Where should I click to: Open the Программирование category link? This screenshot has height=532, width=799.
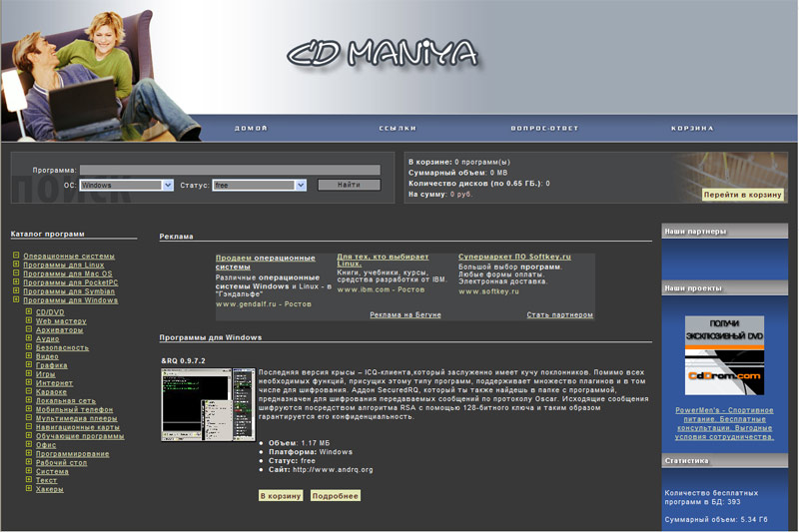pos(72,453)
